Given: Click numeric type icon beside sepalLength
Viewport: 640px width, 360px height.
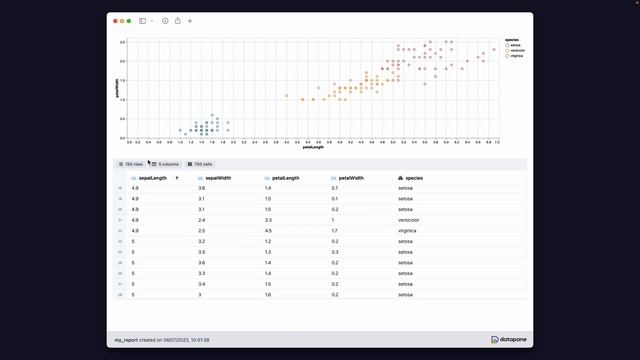Looking at the screenshot, I should tap(133, 178).
